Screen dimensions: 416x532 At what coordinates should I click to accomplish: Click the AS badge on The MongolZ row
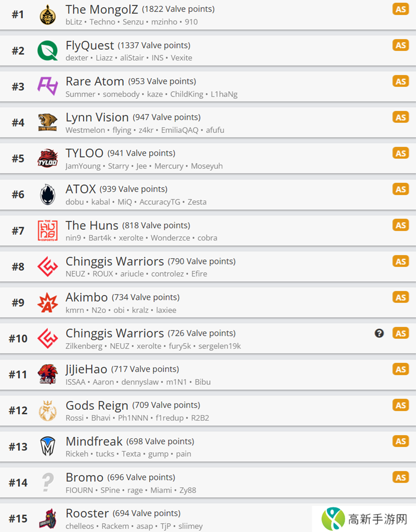(400, 9)
